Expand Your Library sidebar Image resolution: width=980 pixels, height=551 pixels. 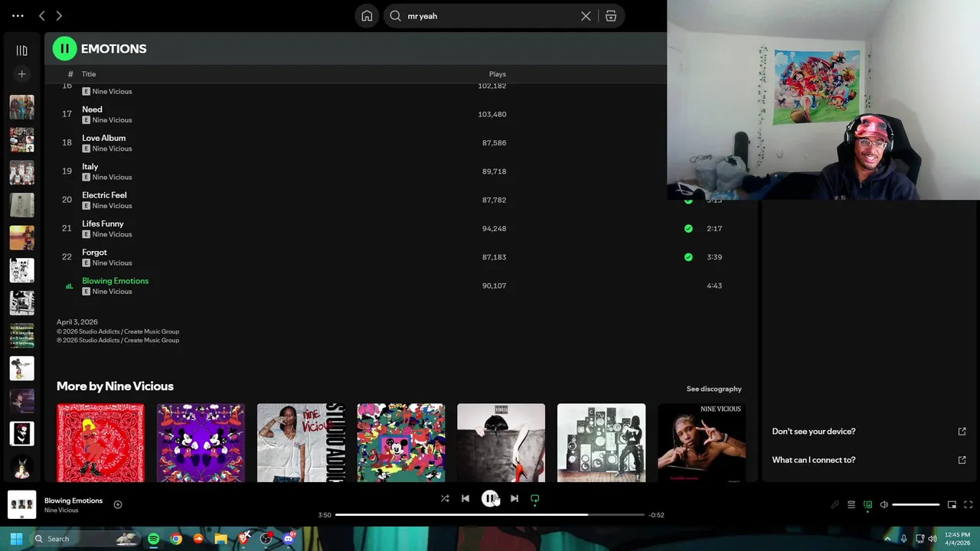point(21,51)
